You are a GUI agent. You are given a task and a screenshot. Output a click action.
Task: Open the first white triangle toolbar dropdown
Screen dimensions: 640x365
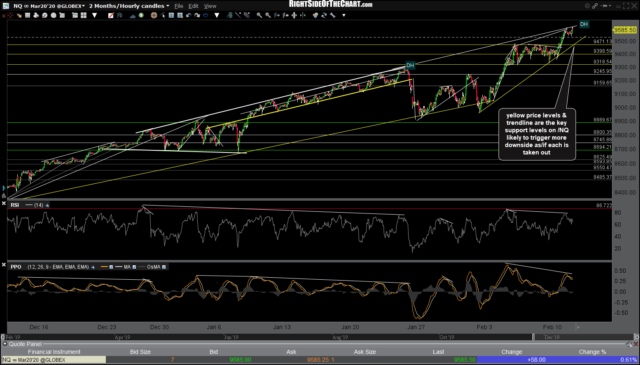pos(95,16)
